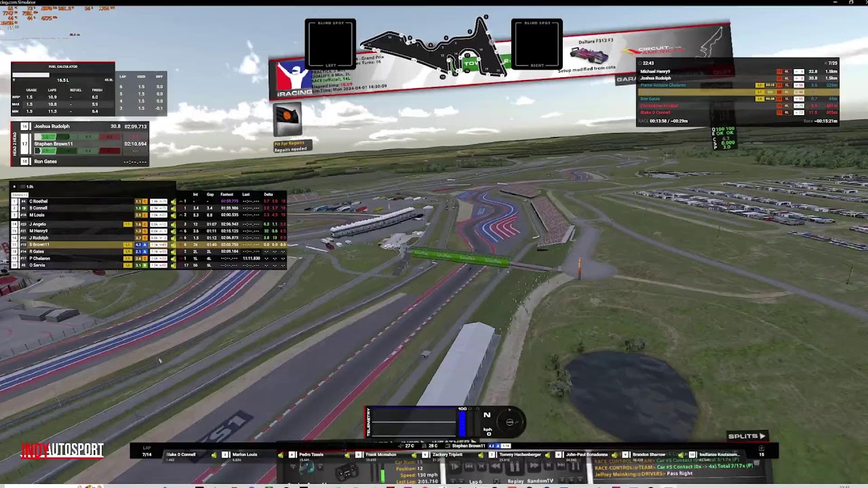Click the steering wheel indicator icon
The image size is (868, 488).
point(510,422)
